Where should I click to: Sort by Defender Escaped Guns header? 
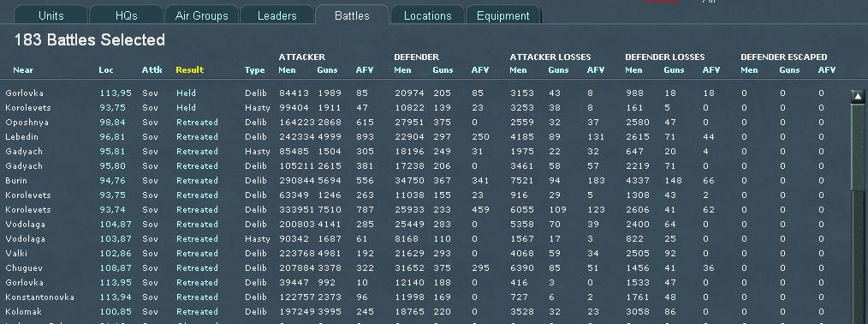point(790,69)
